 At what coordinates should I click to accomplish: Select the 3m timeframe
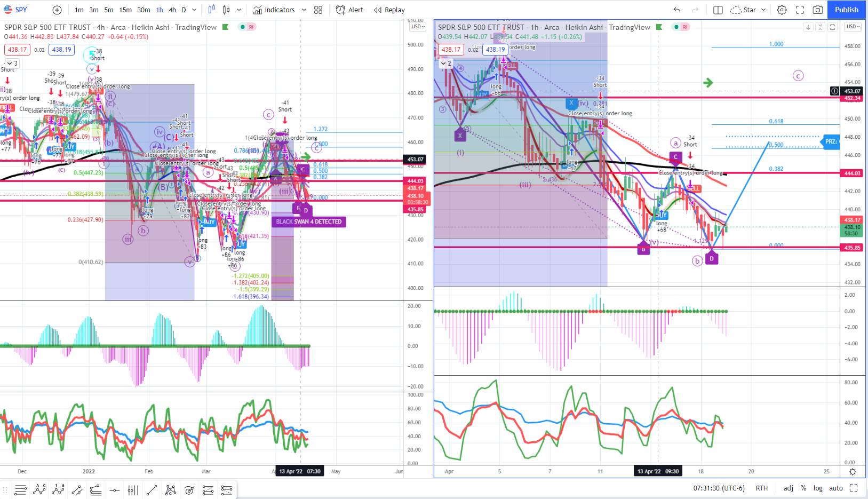click(94, 10)
